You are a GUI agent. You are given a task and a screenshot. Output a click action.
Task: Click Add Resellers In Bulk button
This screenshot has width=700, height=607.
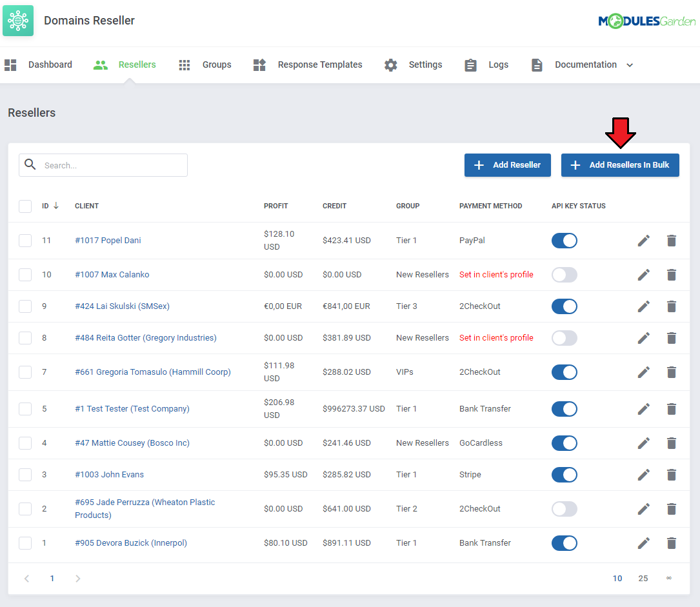pyautogui.click(x=620, y=165)
